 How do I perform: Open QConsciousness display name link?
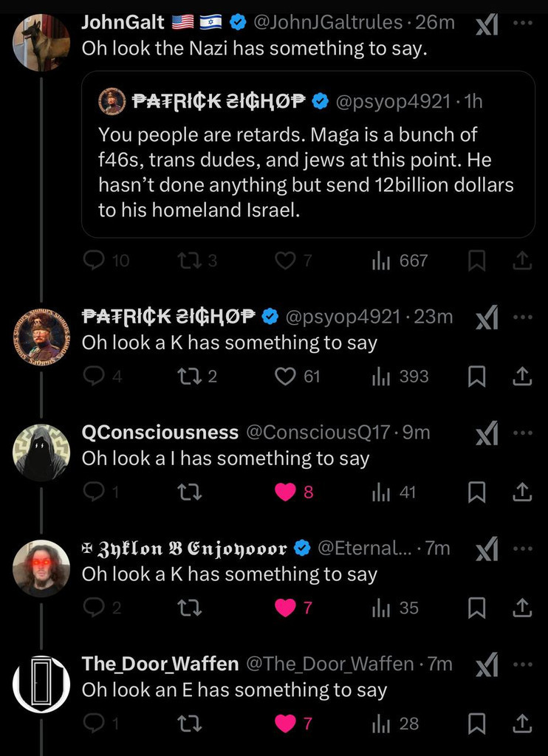[160, 433]
